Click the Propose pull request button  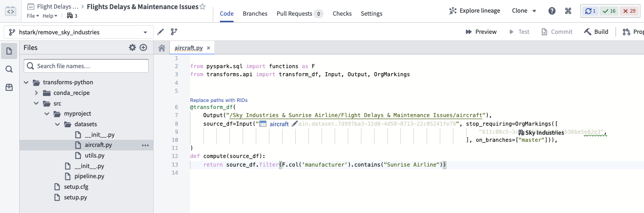(x=633, y=32)
